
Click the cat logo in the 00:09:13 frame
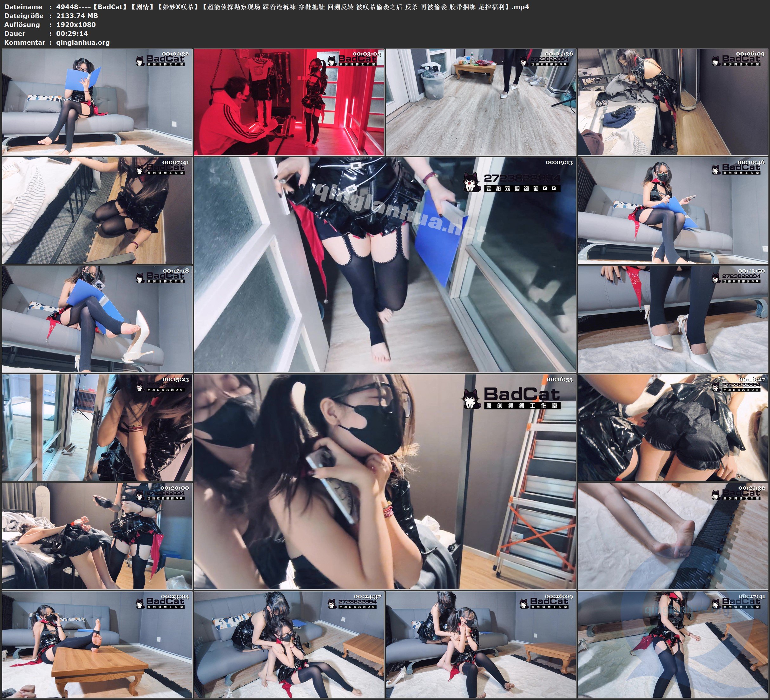[472, 182]
